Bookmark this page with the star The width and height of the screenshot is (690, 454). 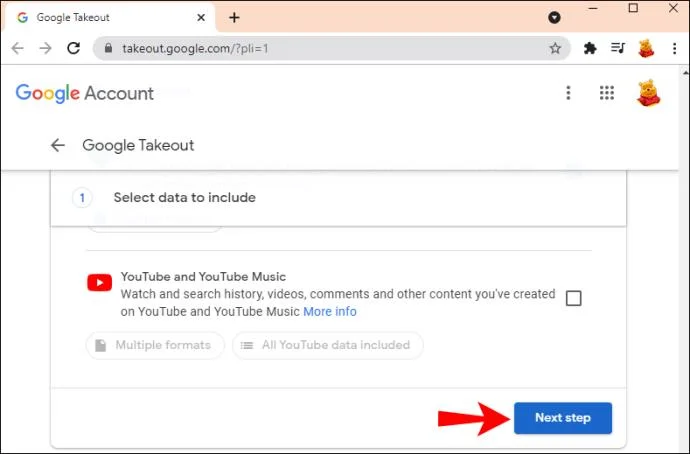(x=555, y=48)
